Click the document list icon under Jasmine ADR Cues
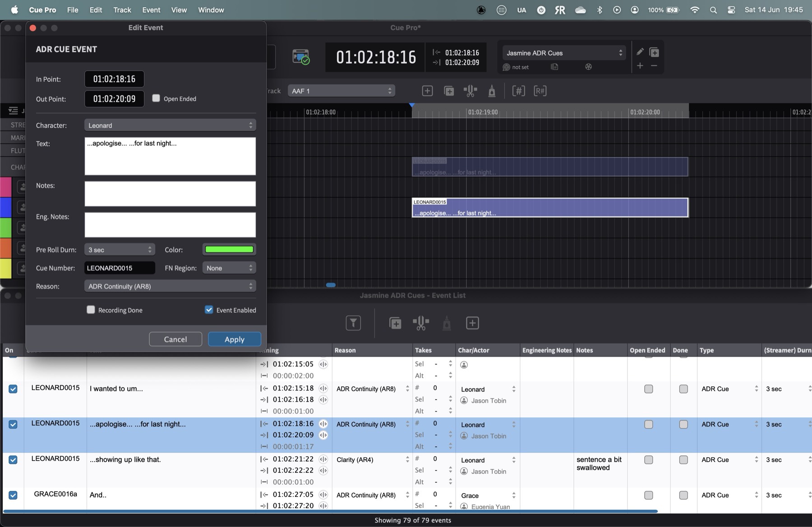812x527 pixels. 554,67
